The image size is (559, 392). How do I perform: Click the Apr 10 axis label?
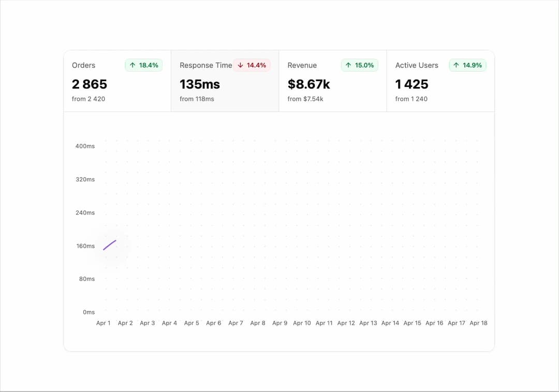pos(302,323)
